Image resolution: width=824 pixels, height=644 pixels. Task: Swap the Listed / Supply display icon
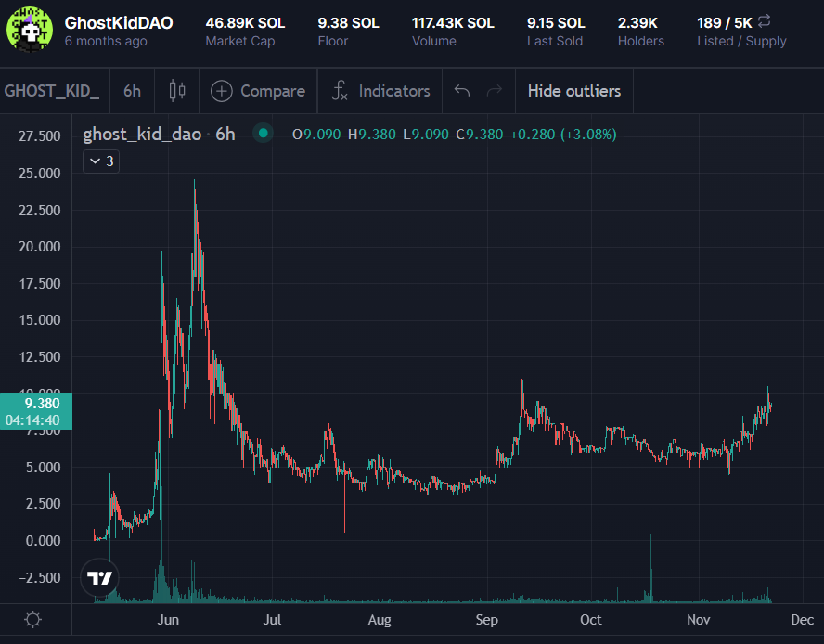click(764, 21)
